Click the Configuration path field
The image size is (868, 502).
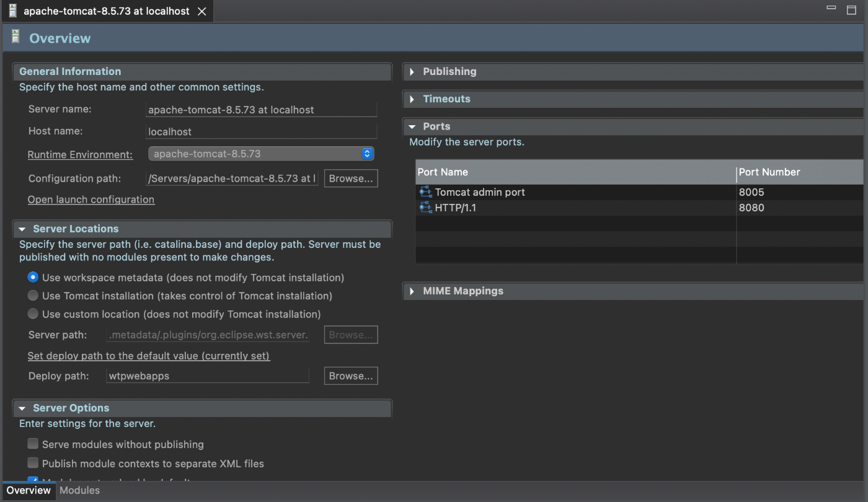point(232,178)
